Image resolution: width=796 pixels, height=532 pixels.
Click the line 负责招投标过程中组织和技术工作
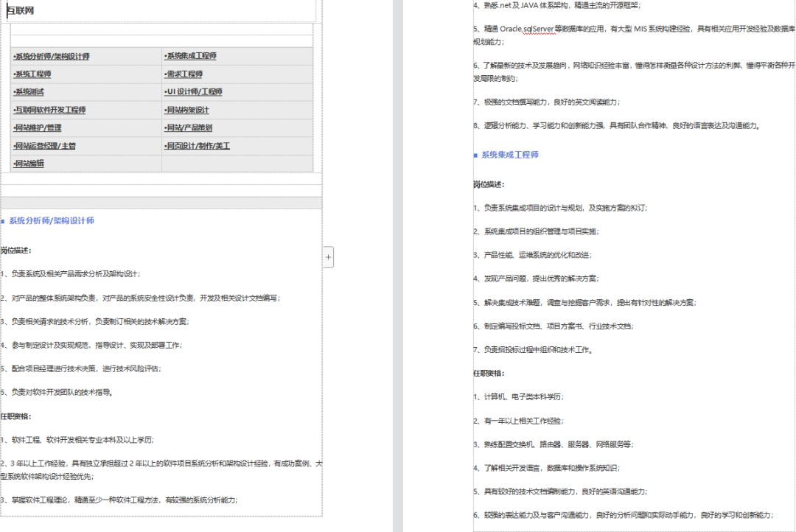click(x=533, y=350)
